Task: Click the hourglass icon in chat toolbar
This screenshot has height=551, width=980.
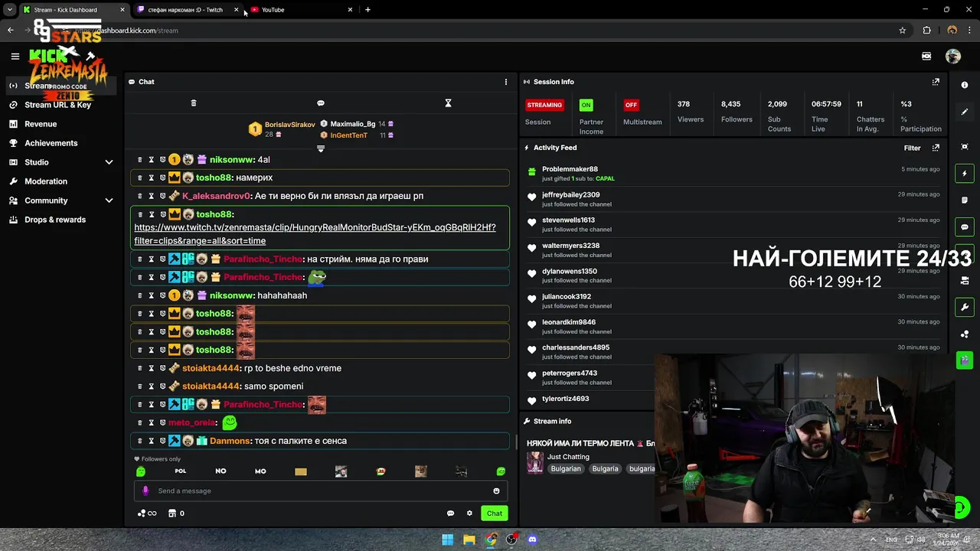Action: point(449,103)
